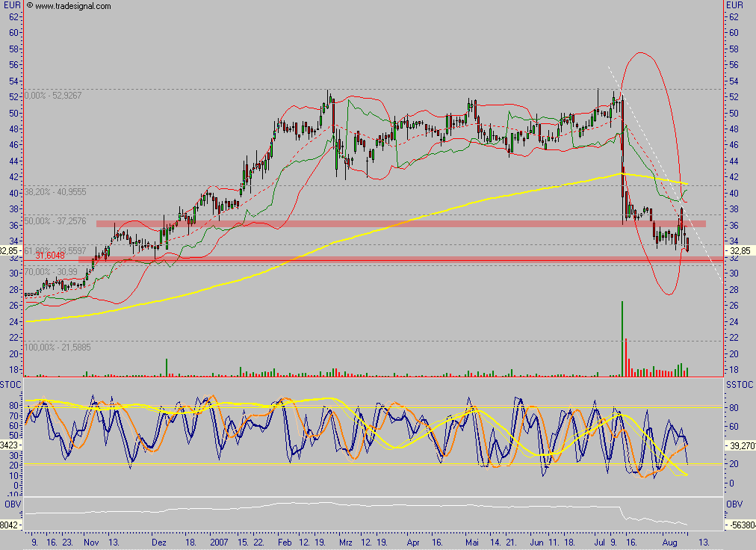The height and width of the screenshot is (550, 756).
Task: Select the Aug label on date axis
Action: [x=669, y=543]
